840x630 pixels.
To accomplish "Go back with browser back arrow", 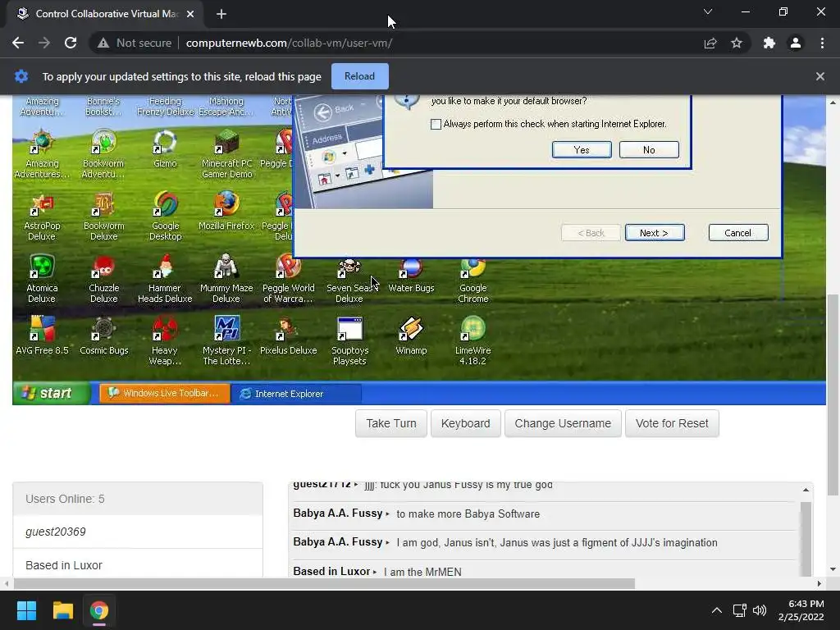I will tap(18, 43).
